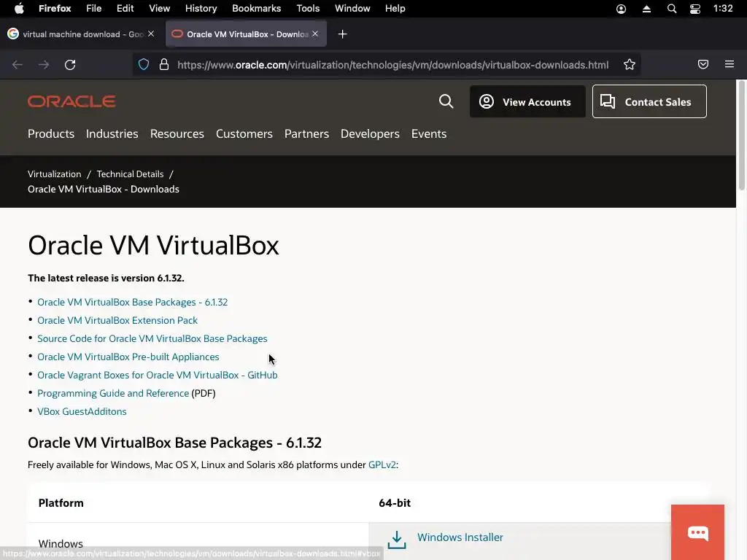
Task: Click the Oracle logo
Action: pos(71,101)
